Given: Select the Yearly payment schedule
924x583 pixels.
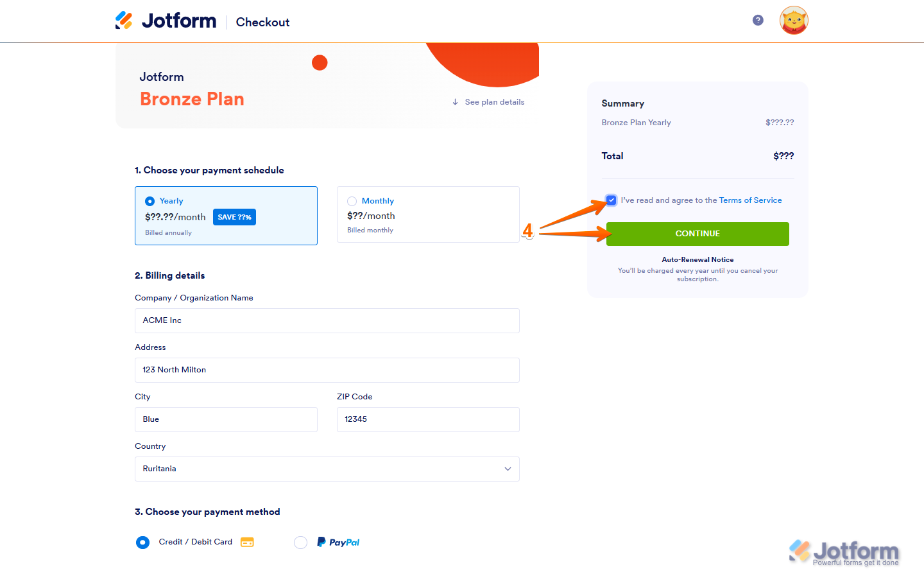Looking at the screenshot, I should (x=150, y=201).
